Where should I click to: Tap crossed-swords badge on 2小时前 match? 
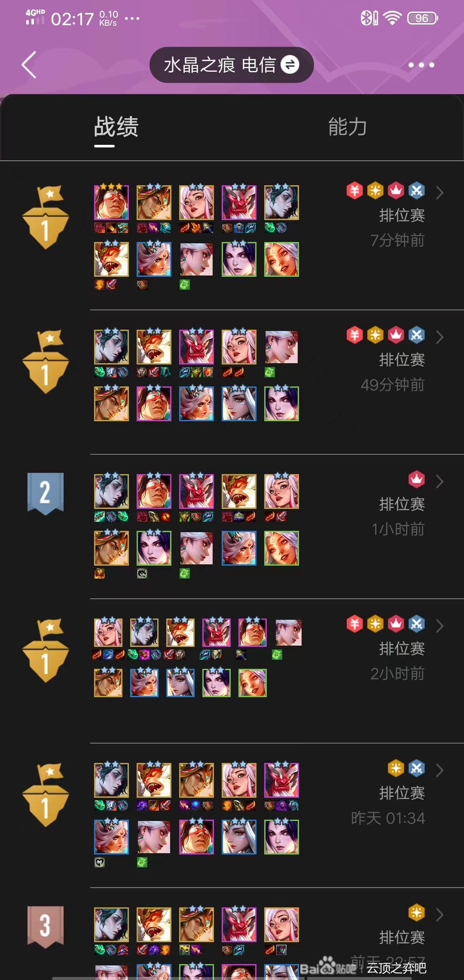point(417,624)
